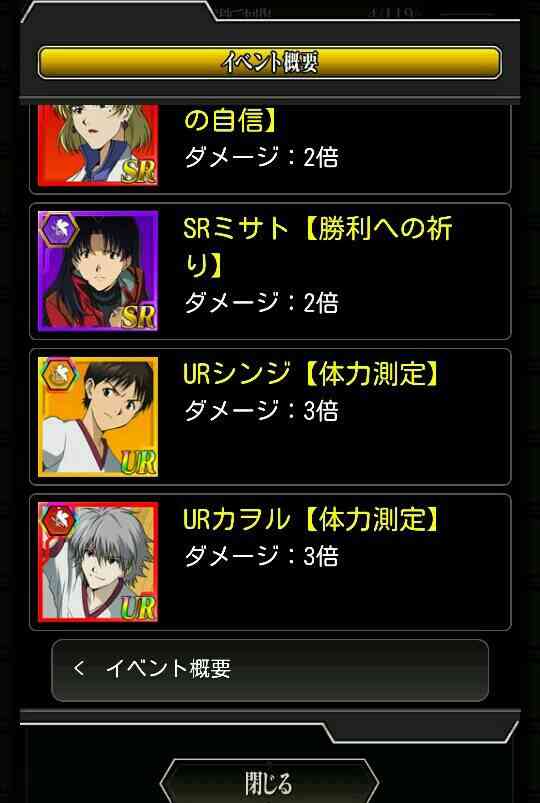Click the ダメージ:2倍 text under SRミサト
Viewport: 540px width, 803px height.
[x=261, y=302]
